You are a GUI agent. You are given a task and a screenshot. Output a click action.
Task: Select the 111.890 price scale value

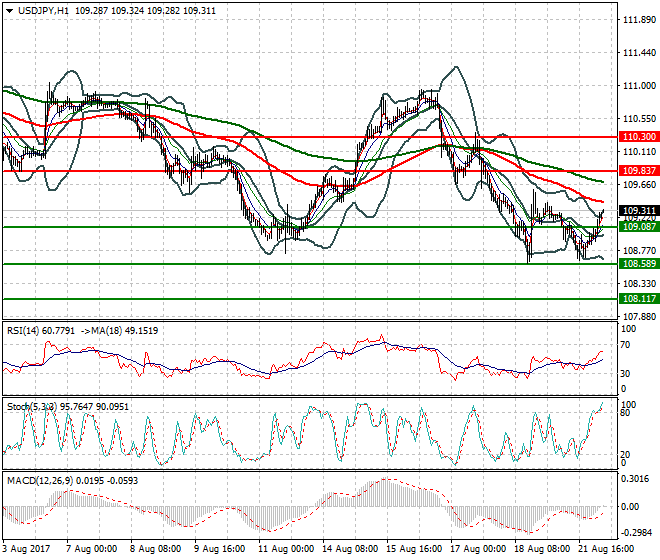639,20
